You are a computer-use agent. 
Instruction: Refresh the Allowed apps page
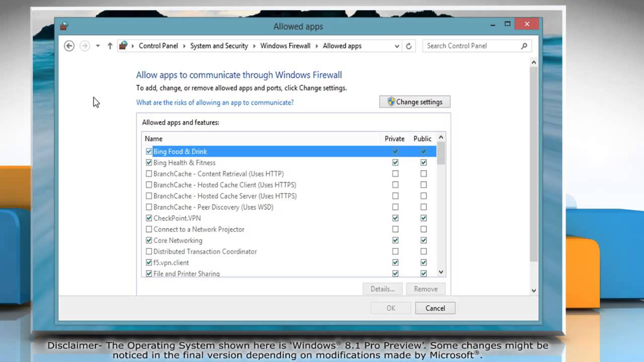(x=409, y=46)
